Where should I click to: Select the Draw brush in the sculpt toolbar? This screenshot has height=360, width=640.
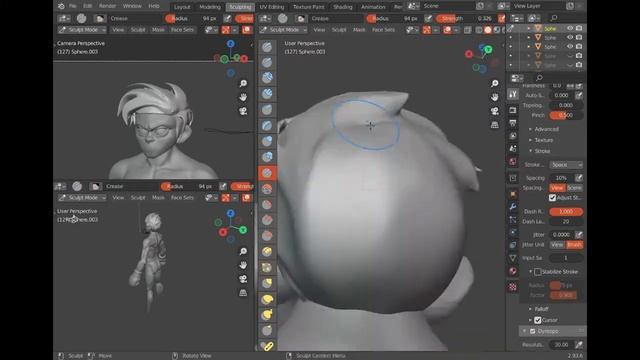point(267,47)
